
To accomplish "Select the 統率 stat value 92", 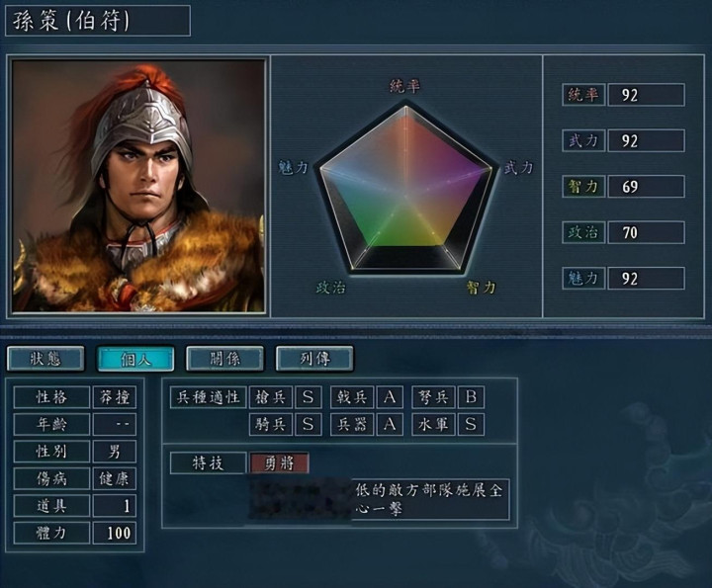I will pyautogui.click(x=646, y=95).
